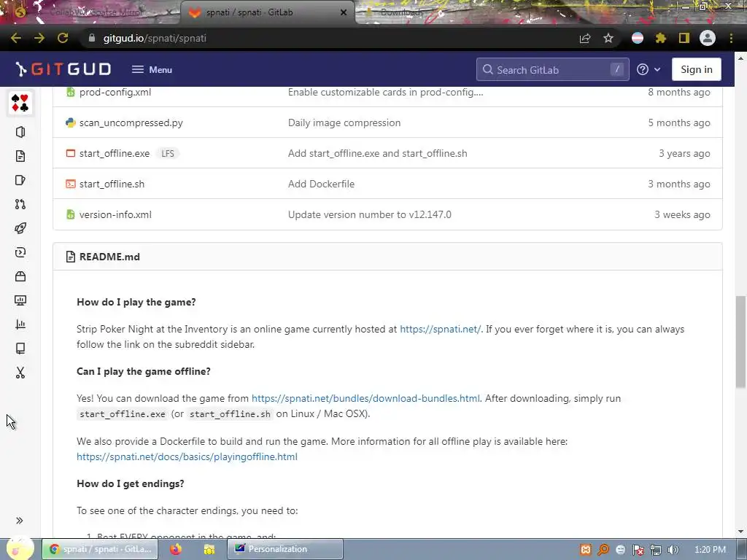Open Analytics chart sidebar icon
747x560 pixels.
click(20, 324)
